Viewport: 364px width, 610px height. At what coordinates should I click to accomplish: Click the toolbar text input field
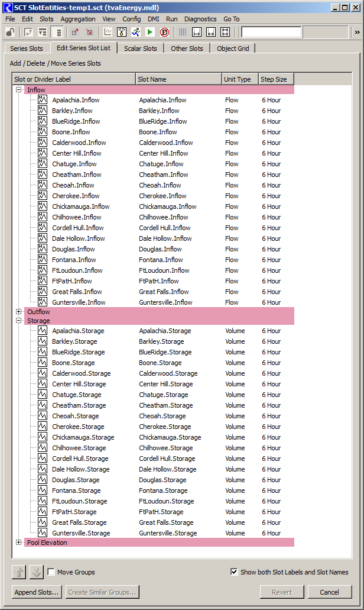(x=271, y=33)
